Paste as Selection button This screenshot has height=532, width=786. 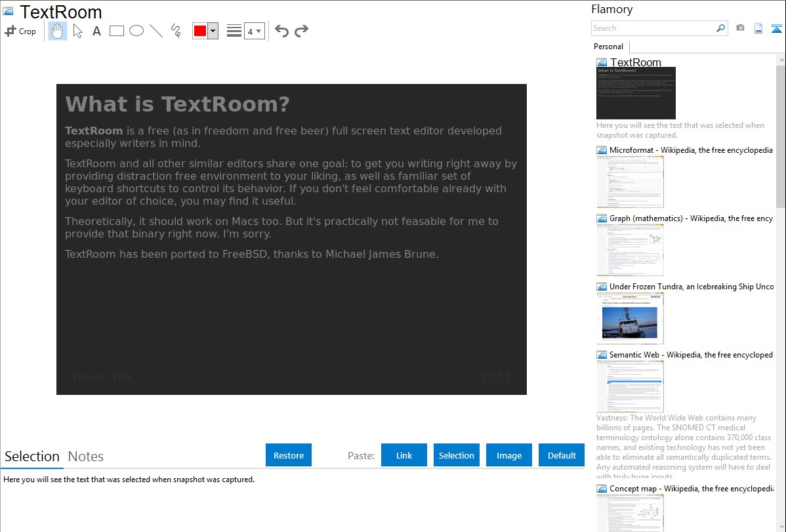[x=456, y=455]
